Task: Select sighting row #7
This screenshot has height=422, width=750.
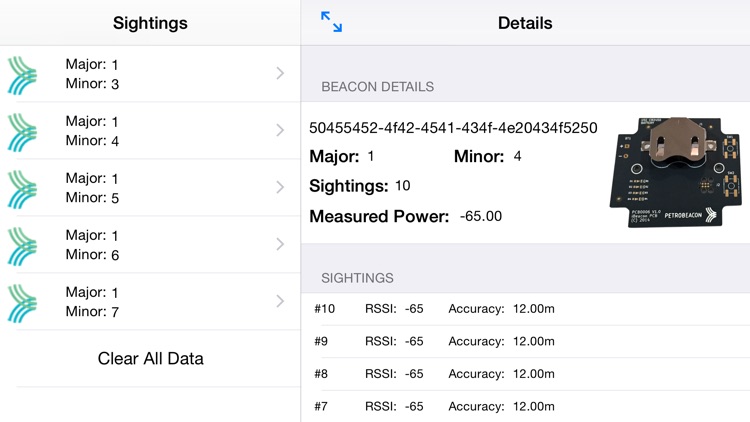Action: [525, 407]
